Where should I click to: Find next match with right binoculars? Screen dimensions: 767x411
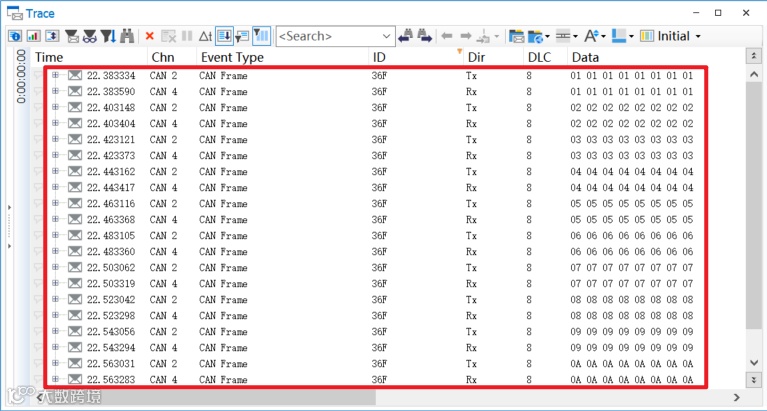coord(424,36)
